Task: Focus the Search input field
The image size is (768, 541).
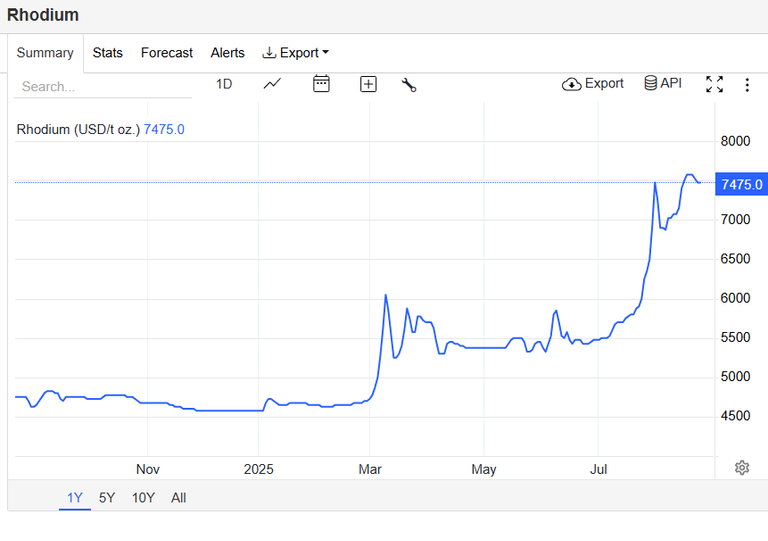Action: 102,87
